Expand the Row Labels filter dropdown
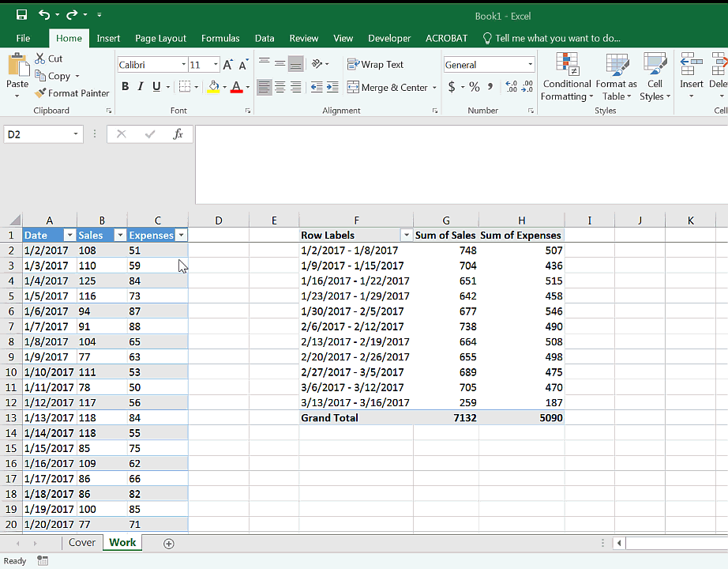Image resolution: width=728 pixels, height=569 pixels. [x=406, y=236]
